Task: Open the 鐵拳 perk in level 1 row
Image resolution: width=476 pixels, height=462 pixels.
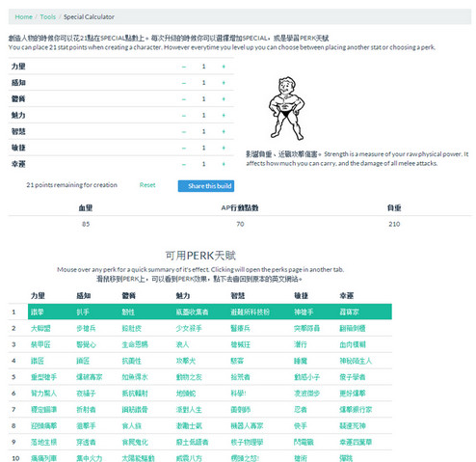Action: (38, 312)
